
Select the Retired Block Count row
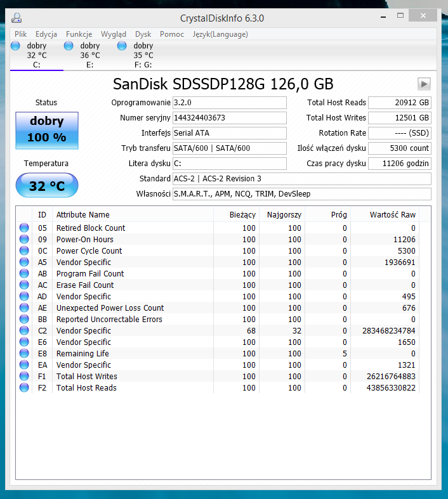[218, 228]
